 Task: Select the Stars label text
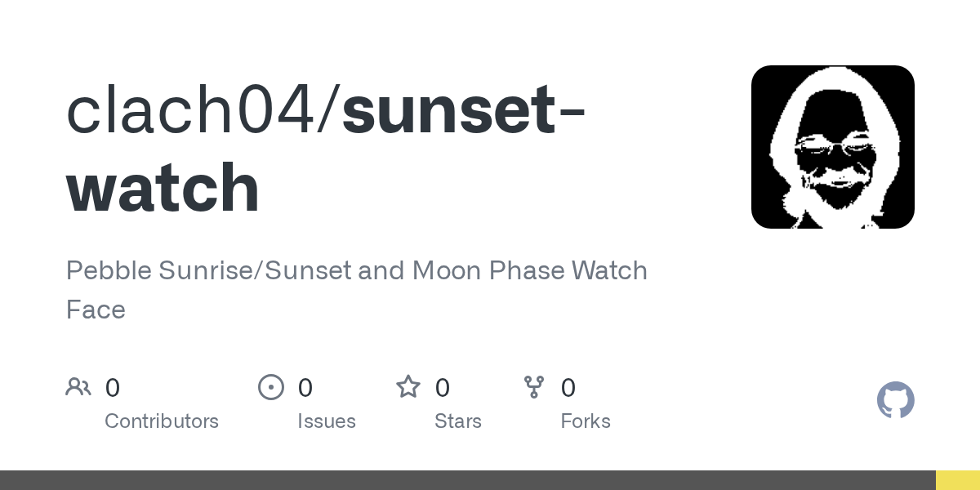click(x=458, y=421)
